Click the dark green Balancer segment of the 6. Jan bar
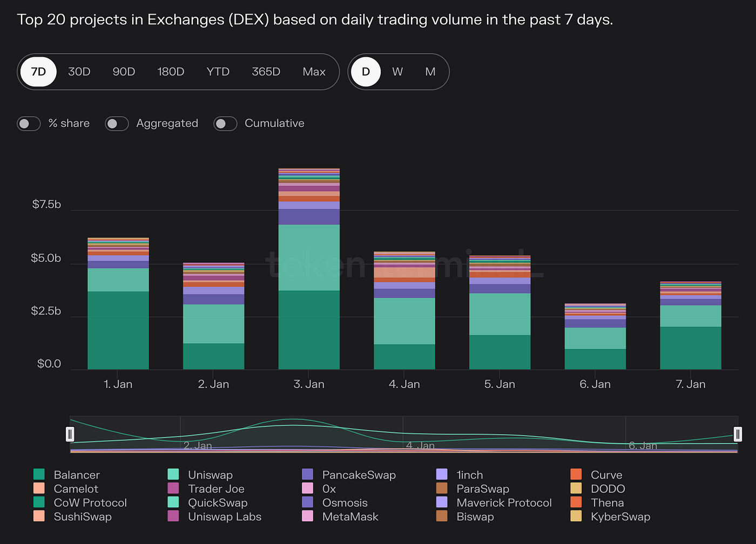Viewport: 756px width, 544px height. click(595, 359)
